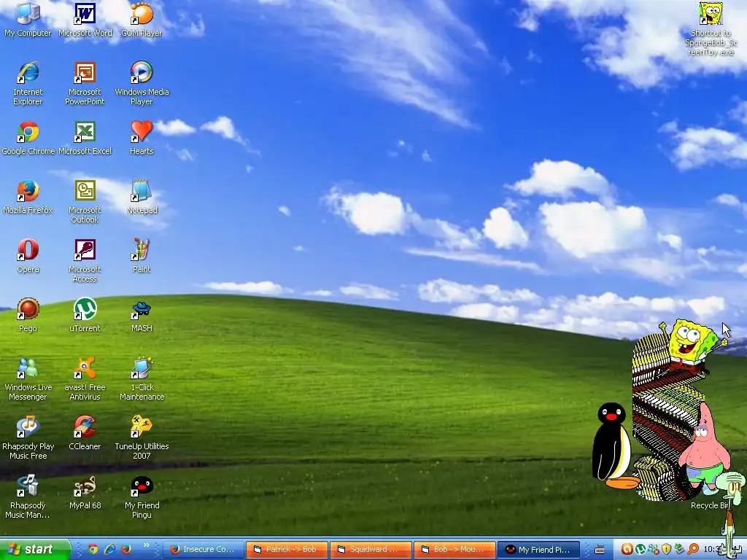Select the GOM Player shortcut

(142, 20)
